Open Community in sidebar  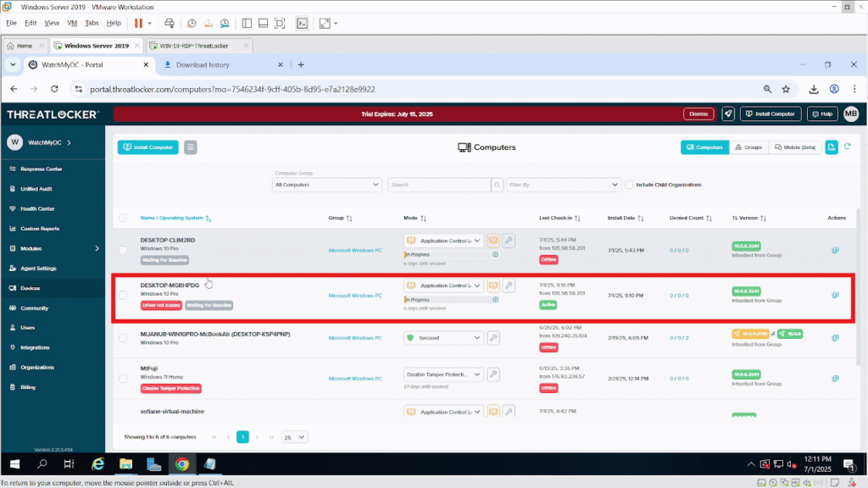pyautogui.click(x=34, y=308)
